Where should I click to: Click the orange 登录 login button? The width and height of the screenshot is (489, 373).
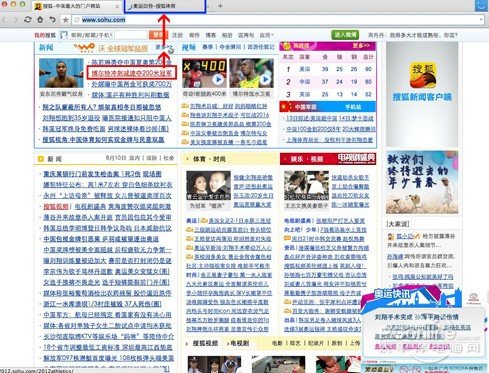click(x=158, y=35)
